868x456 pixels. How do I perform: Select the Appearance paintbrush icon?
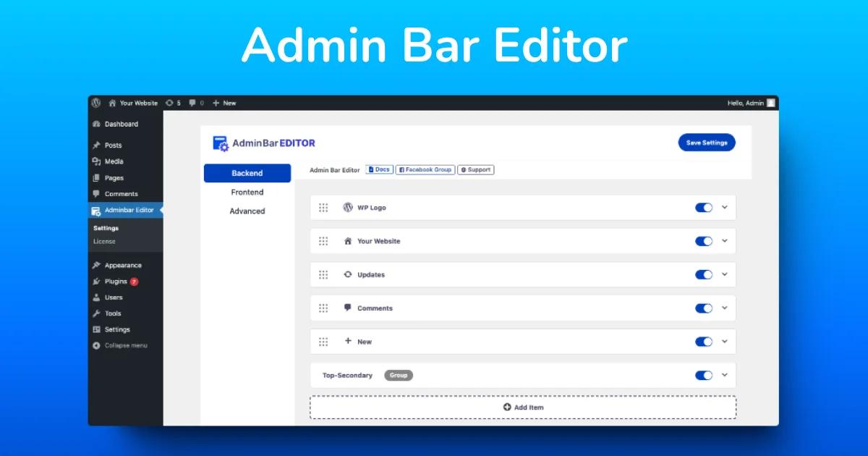point(95,265)
